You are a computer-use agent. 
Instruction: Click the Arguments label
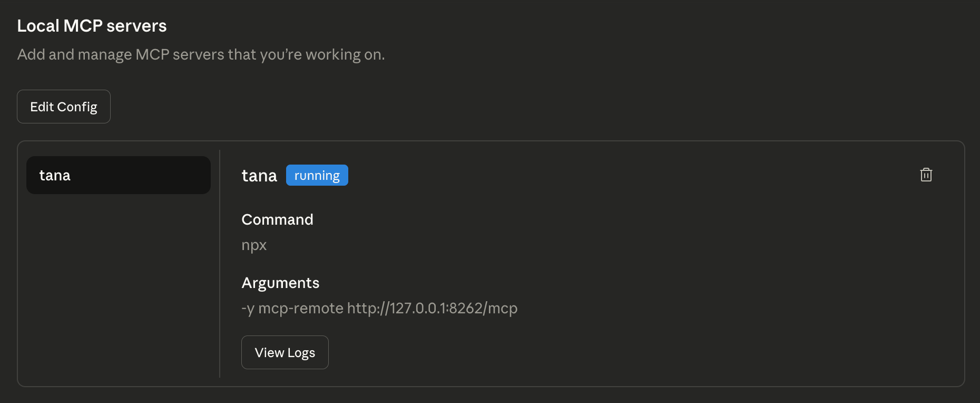pos(280,283)
